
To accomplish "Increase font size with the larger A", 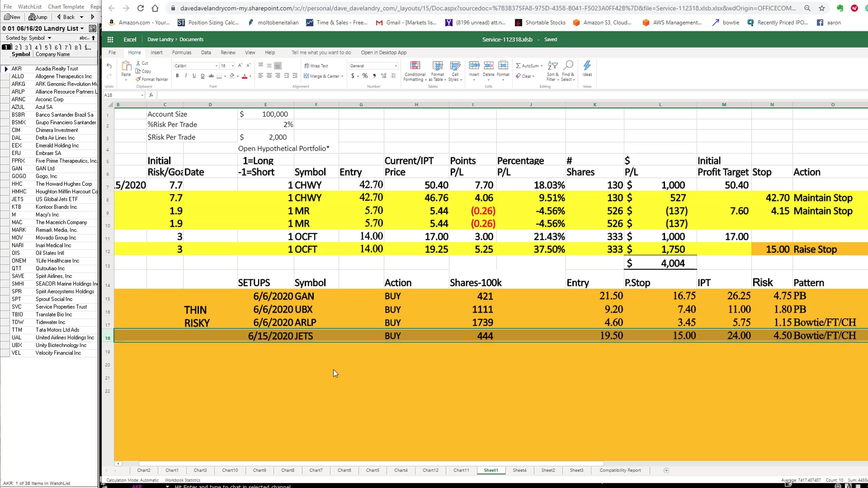I will [x=240, y=65].
